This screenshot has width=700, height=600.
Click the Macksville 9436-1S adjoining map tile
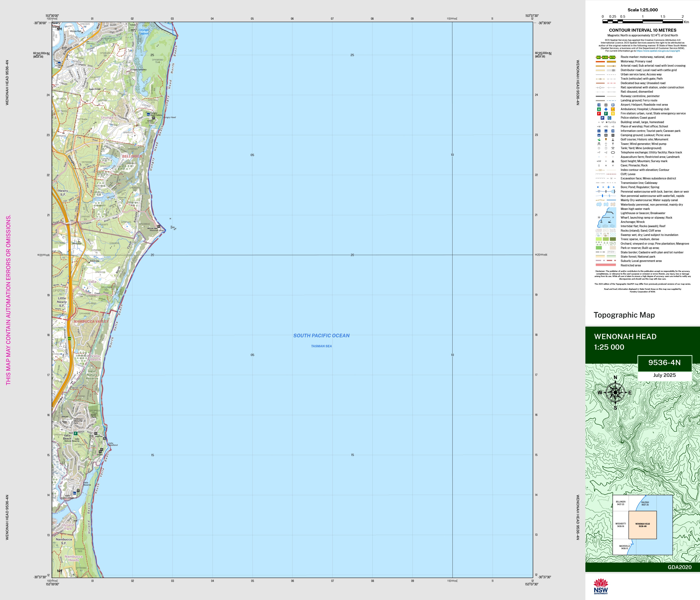624,547
